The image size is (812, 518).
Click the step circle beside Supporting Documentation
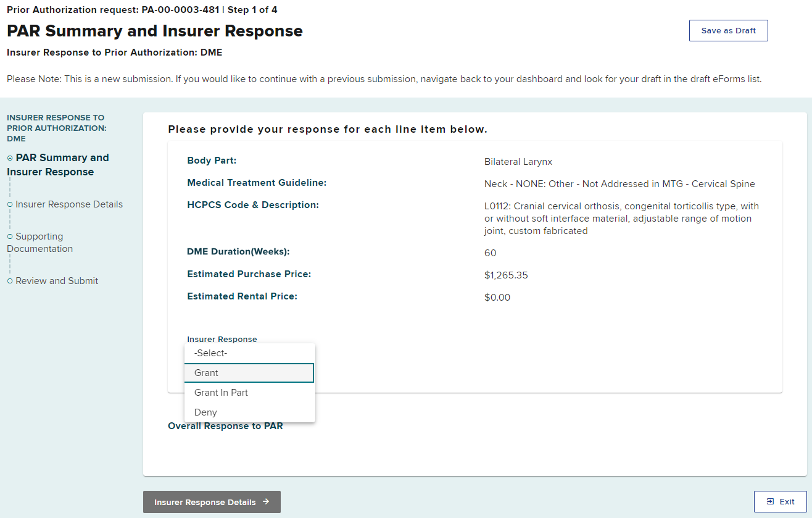tap(10, 236)
